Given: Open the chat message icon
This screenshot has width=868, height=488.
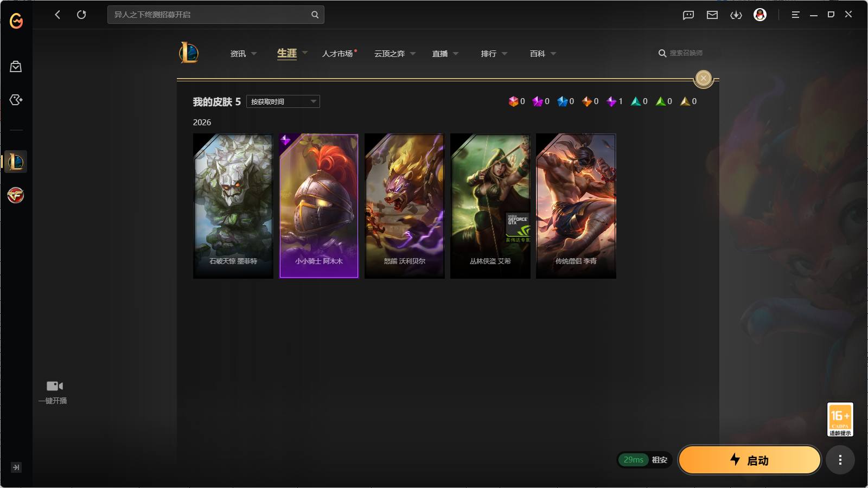Looking at the screenshot, I should tap(688, 15).
